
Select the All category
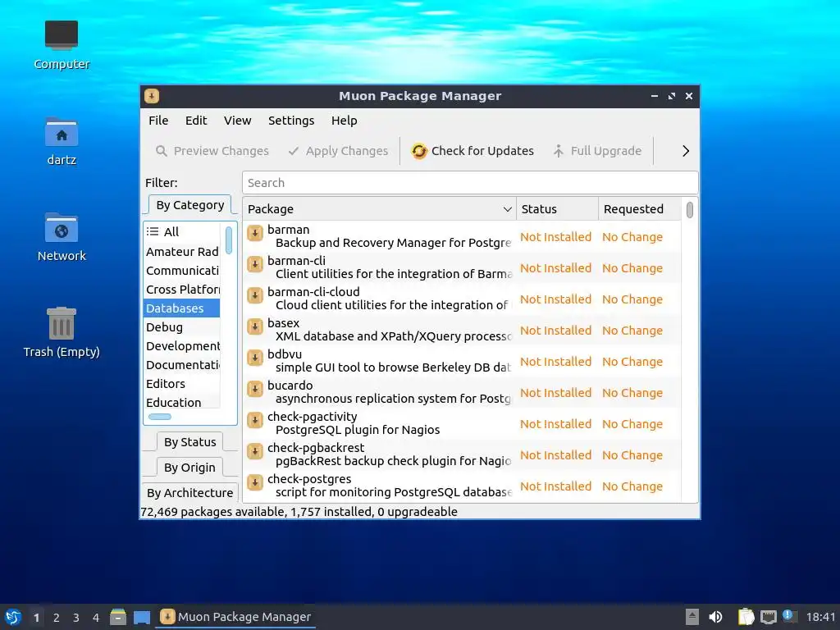click(182, 232)
